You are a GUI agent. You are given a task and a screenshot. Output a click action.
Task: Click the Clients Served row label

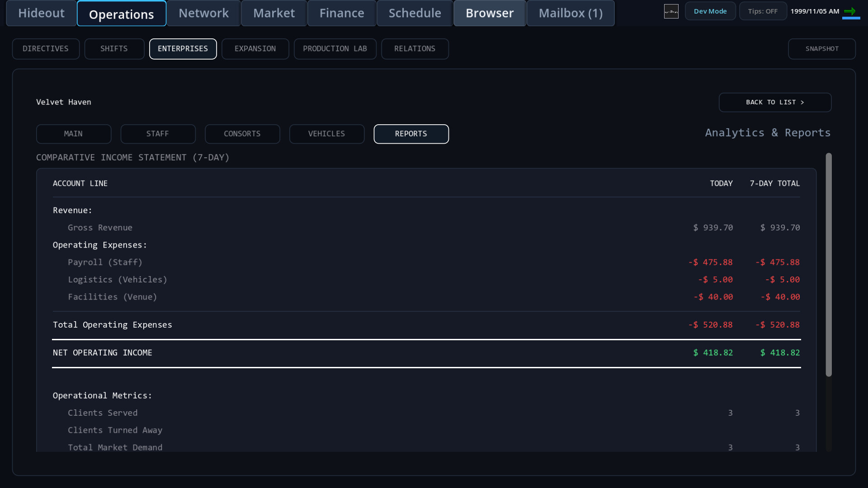[103, 413]
